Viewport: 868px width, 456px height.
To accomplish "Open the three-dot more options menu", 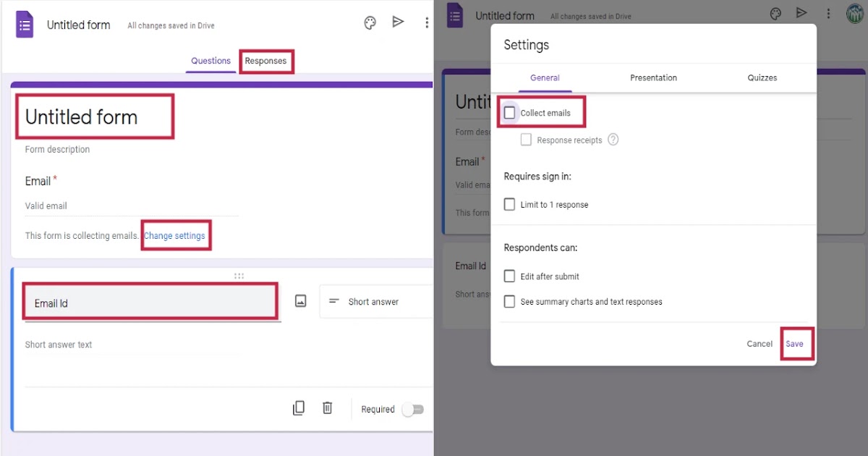I will pos(427,22).
